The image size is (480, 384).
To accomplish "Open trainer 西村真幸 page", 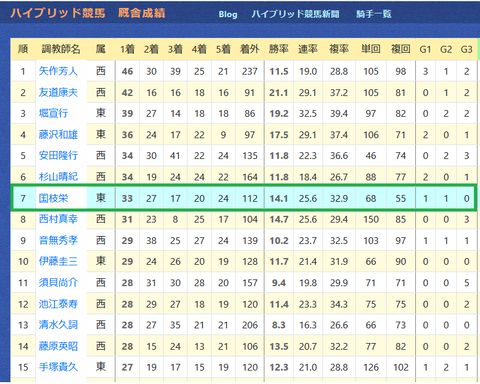I will click(x=58, y=219).
